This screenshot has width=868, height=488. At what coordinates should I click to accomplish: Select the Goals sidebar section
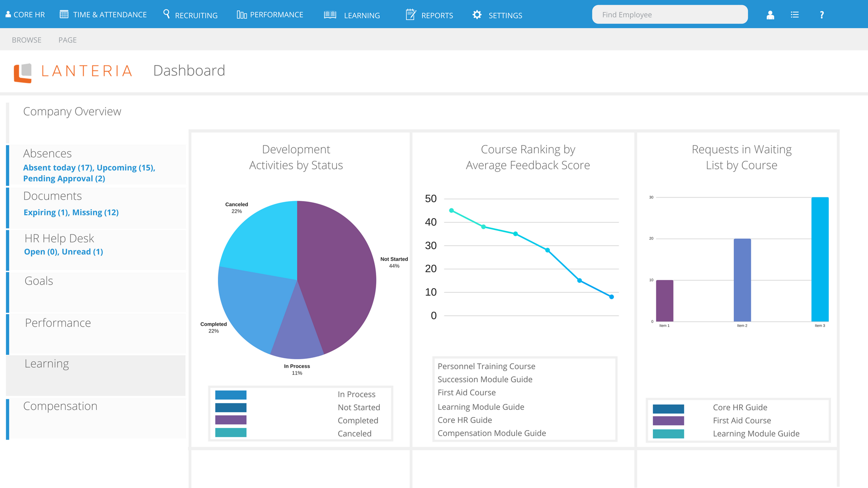coord(96,292)
